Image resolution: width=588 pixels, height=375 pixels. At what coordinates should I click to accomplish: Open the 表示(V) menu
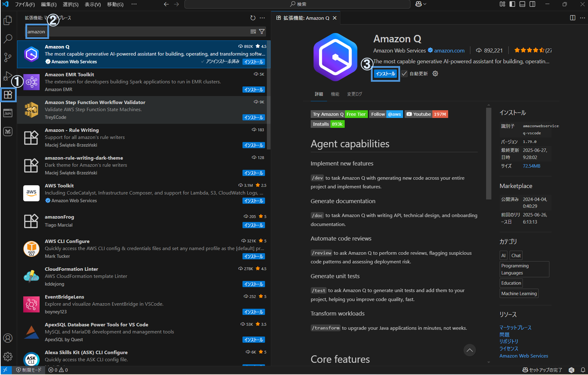93,4
